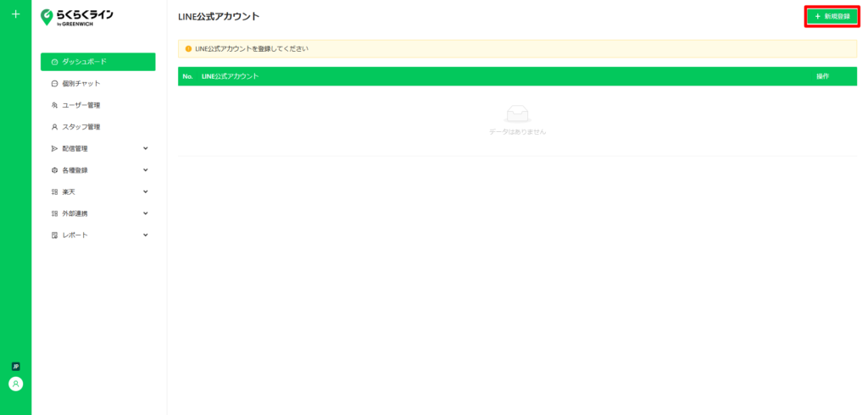Select the 楽天 menu label
868x415 pixels.
tap(69, 191)
